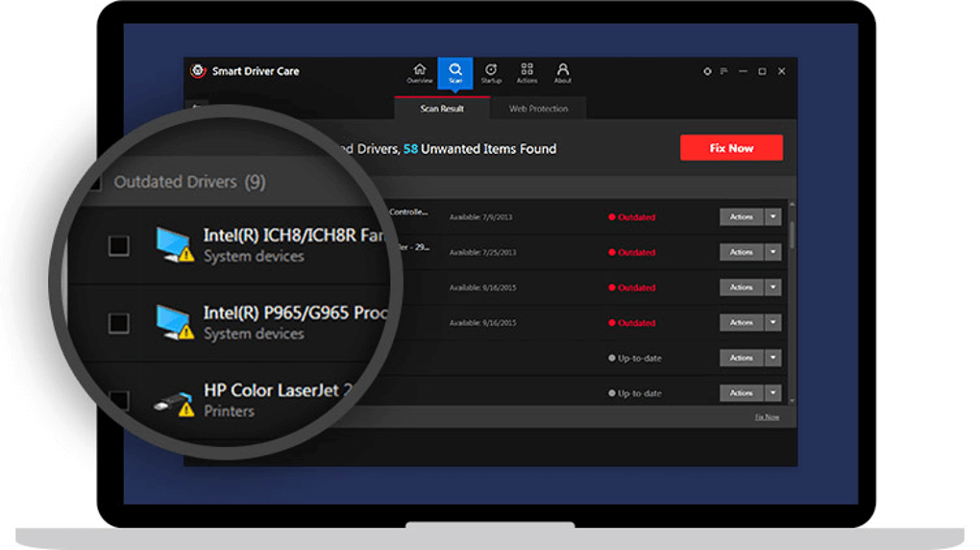Screen dimensions: 980x550
Task: Expand the Actions dropdown arrow in last Up-to-date row
Action: 773,393
